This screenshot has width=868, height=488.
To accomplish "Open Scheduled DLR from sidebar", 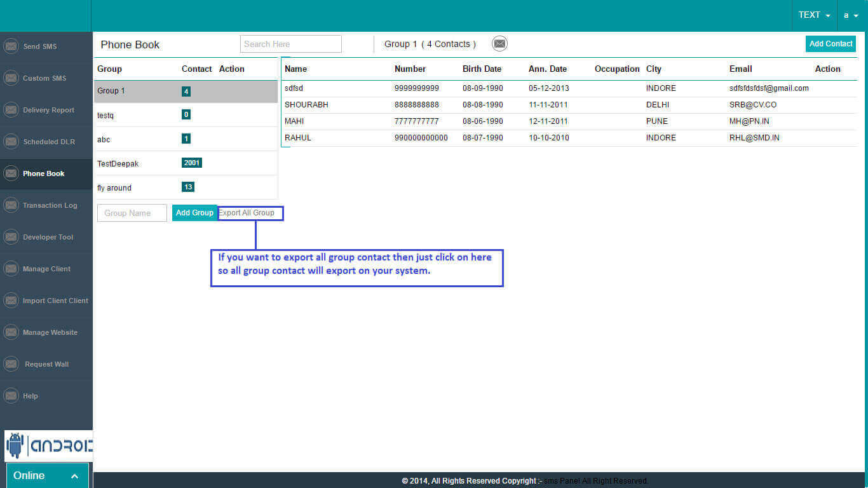I will (x=48, y=142).
